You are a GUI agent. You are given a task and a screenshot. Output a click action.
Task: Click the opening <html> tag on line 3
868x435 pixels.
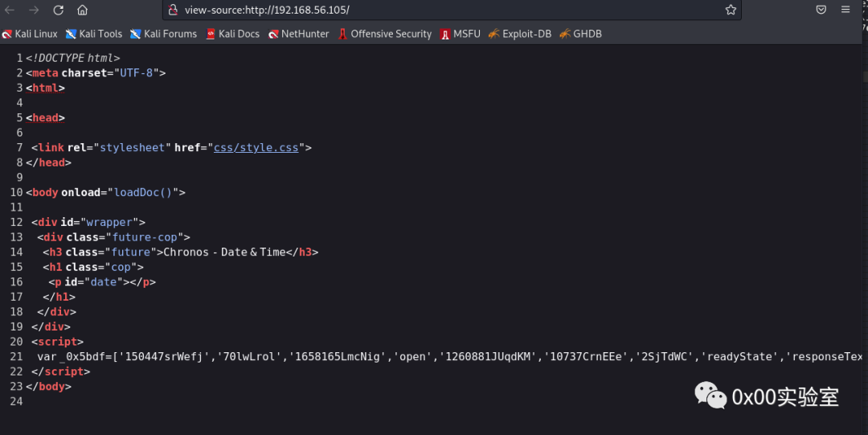coord(45,88)
